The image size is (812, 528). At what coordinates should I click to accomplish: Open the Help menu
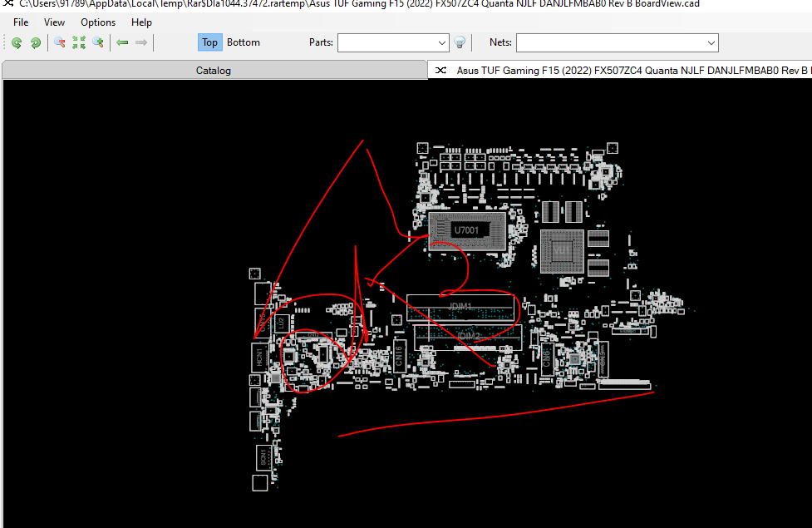point(141,22)
